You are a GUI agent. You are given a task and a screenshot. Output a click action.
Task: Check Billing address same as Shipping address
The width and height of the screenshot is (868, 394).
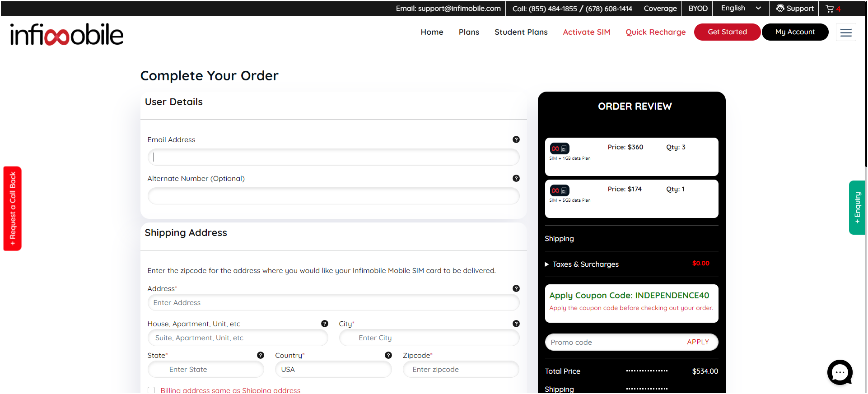(x=151, y=390)
